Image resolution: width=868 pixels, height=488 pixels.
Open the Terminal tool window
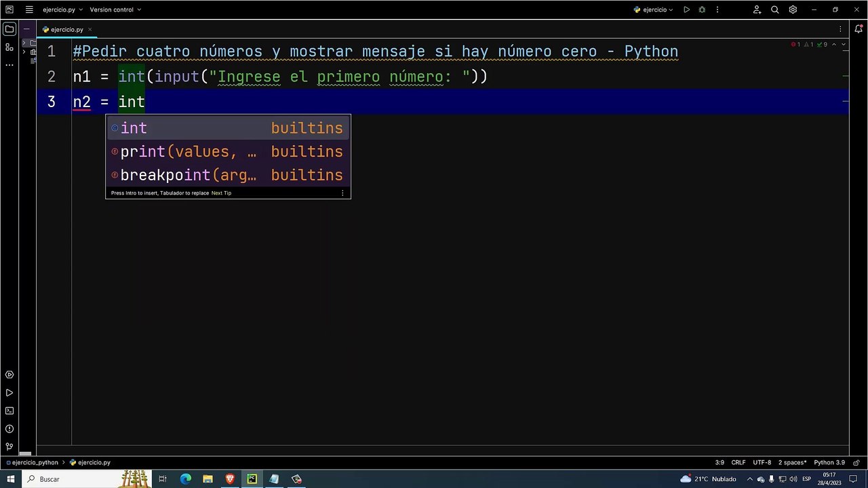(x=9, y=411)
